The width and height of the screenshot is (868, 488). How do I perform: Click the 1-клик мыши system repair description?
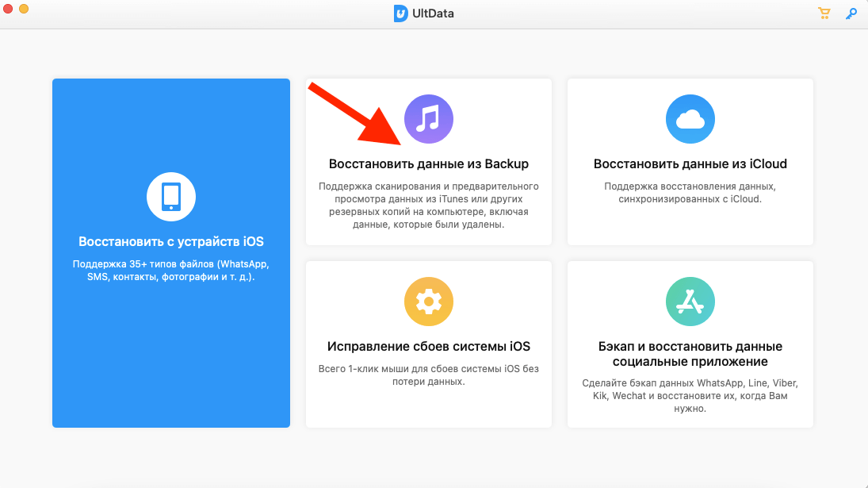click(429, 375)
